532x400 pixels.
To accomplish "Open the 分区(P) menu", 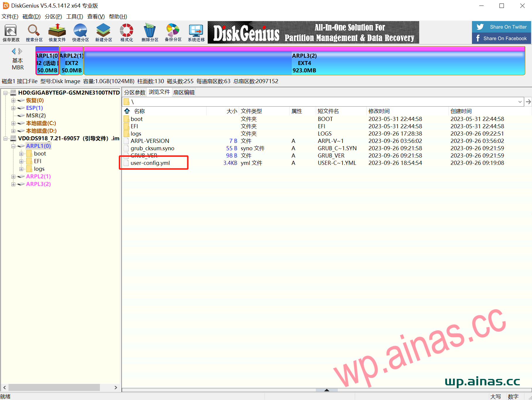I will click(53, 16).
